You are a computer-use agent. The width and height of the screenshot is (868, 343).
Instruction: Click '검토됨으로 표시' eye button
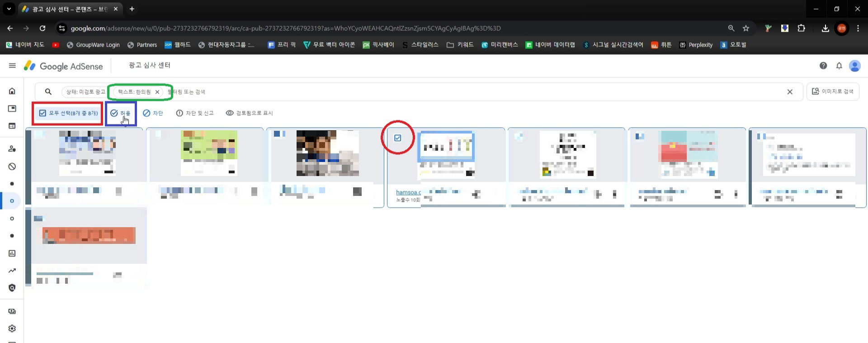[x=249, y=113]
